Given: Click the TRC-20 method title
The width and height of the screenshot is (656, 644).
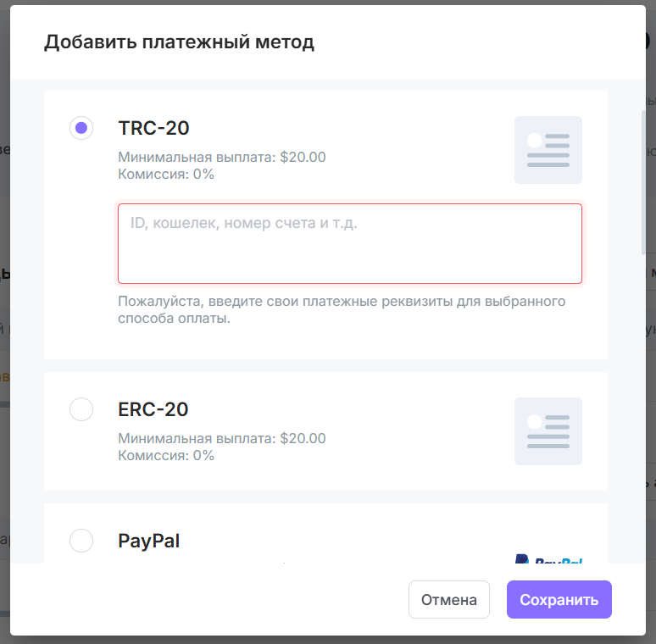Looking at the screenshot, I should click(x=153, y=128).
